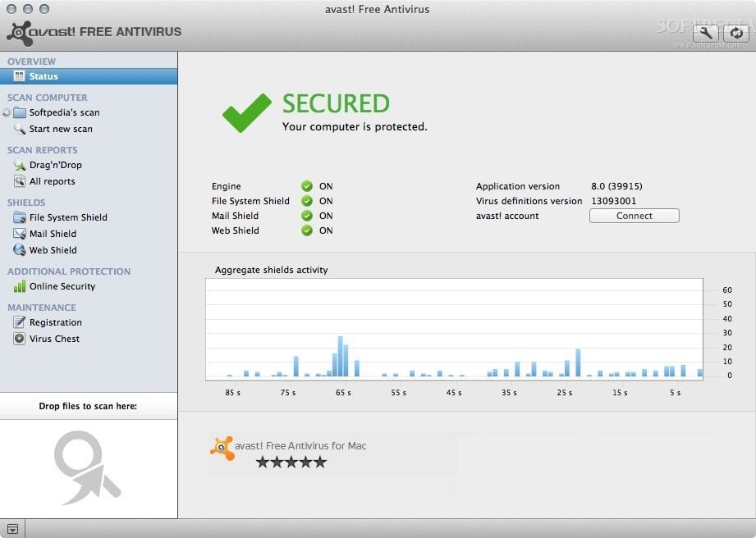Image resolution: width=756 pixels, height=538 pixels.
Task: Click the avast! account label
Action: coord(507,216)
